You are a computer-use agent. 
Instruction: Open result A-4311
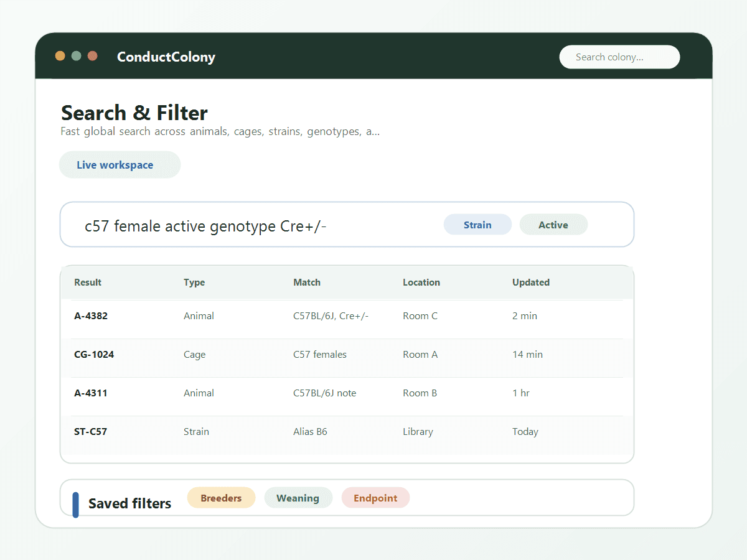tap(91, 393)
